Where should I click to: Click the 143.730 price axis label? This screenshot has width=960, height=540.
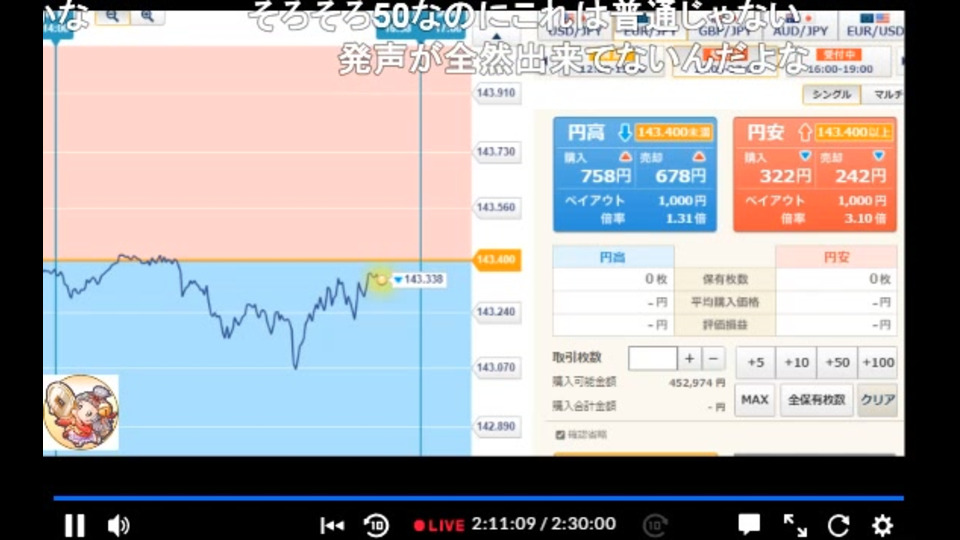tap(497, 152)
